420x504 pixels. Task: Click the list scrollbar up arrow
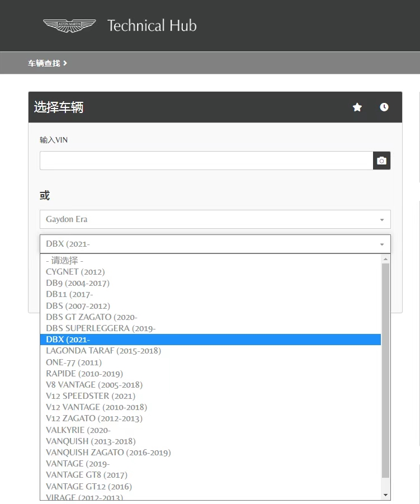click(x=385, y=259)
